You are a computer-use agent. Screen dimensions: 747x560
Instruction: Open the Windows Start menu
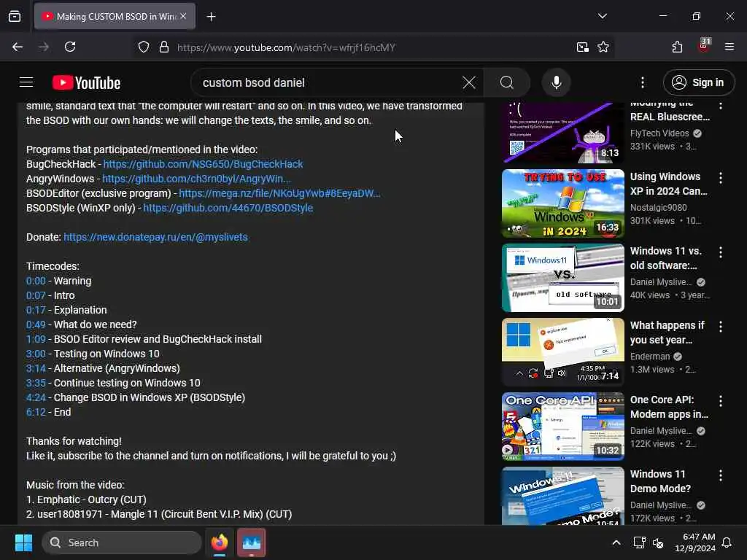(23, 542)
